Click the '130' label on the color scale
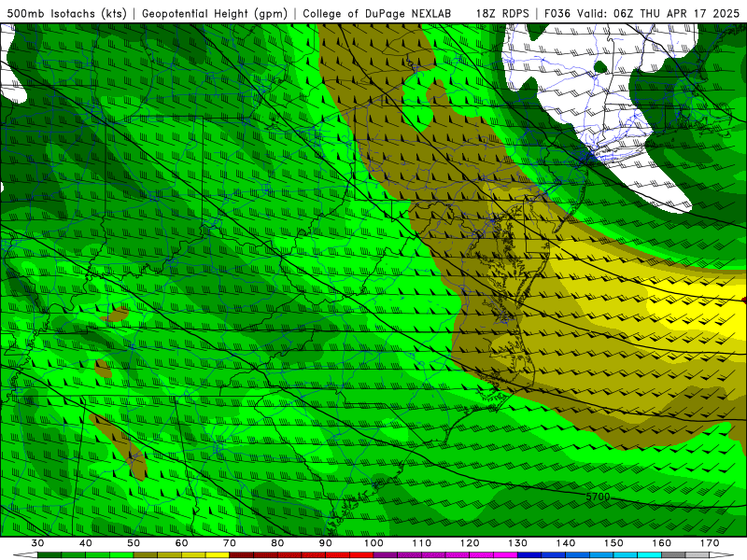 (518, 543)
